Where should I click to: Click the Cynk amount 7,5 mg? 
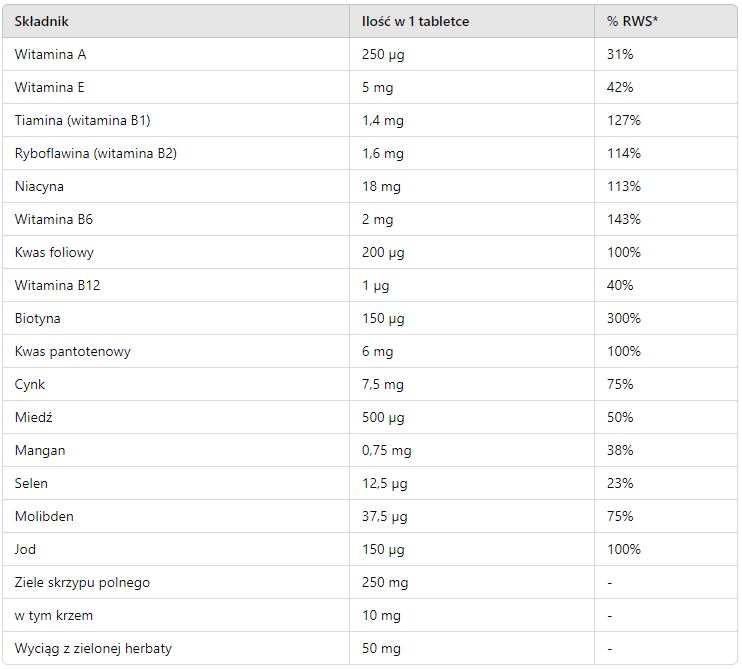point(383,384)
